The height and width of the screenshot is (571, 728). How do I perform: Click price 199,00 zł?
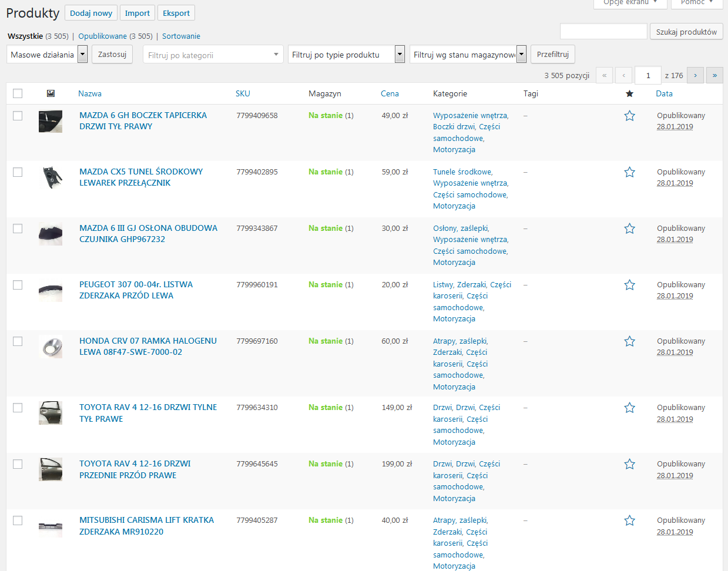pos(397,464)
